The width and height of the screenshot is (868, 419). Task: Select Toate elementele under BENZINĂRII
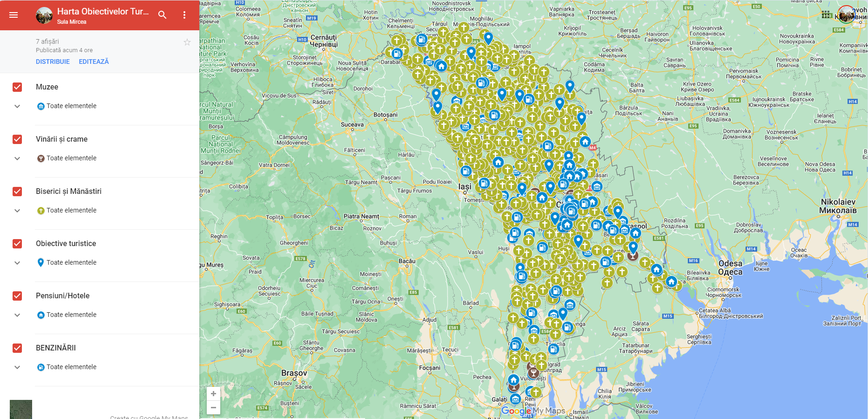point(71,367)
